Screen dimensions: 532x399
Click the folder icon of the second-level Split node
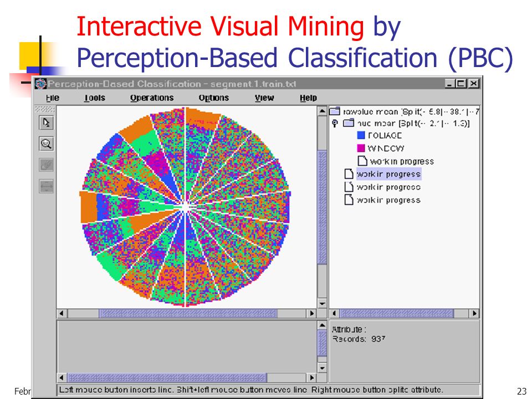click(x=349, y=123)
